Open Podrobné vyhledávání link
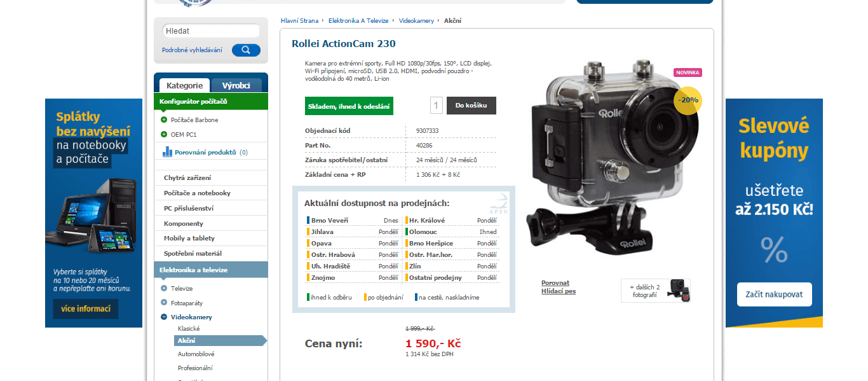This screenshot has height=381, width=868. [x=192, y=50]
